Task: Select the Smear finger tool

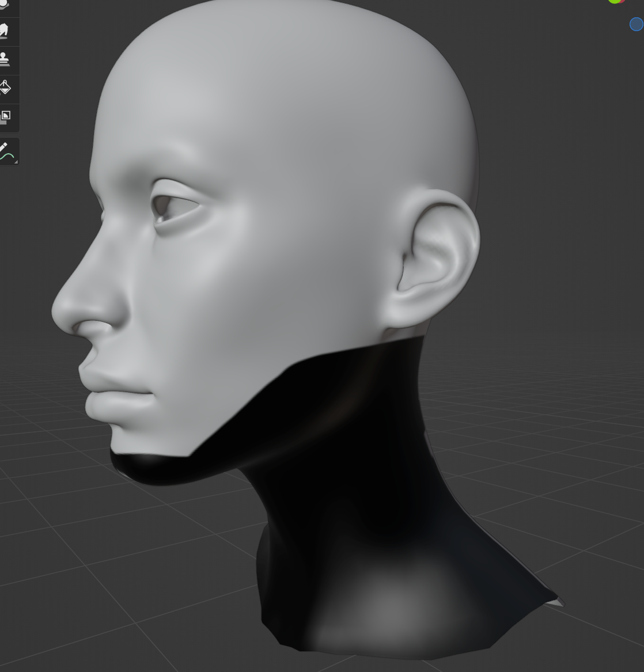Action: tap(5, 31)
